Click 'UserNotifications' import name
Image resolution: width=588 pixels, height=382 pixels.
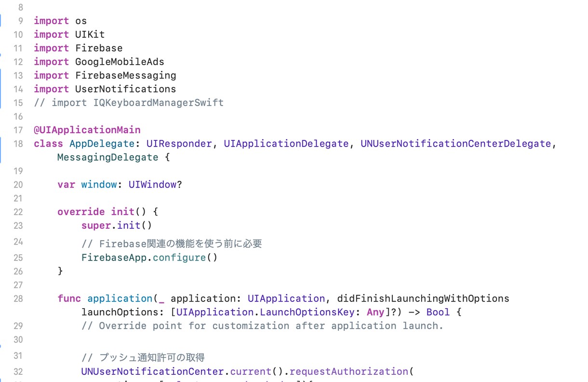125,89
